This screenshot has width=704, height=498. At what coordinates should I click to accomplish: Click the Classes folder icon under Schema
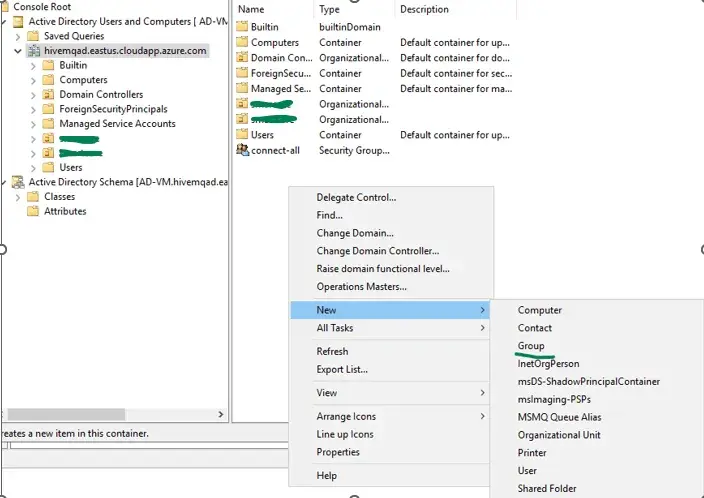point(33,197)
